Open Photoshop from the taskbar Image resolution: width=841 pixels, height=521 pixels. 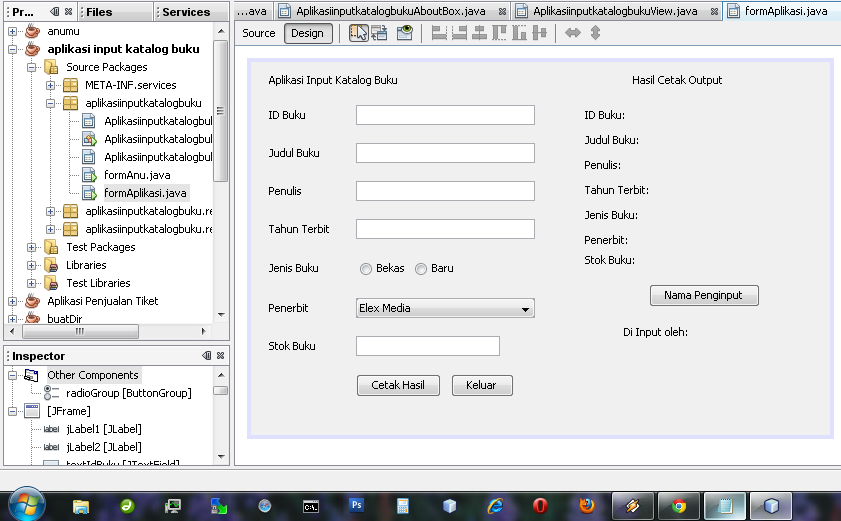357,505
